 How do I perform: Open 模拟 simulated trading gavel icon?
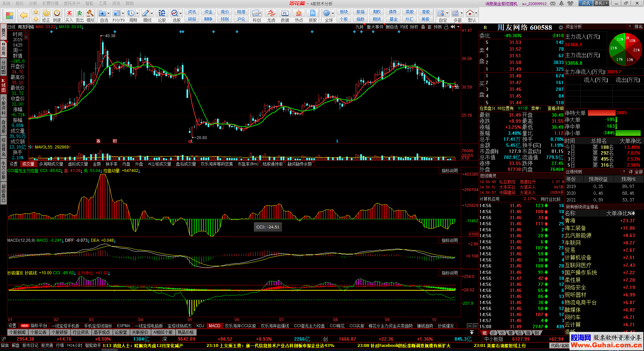point(90,15)
